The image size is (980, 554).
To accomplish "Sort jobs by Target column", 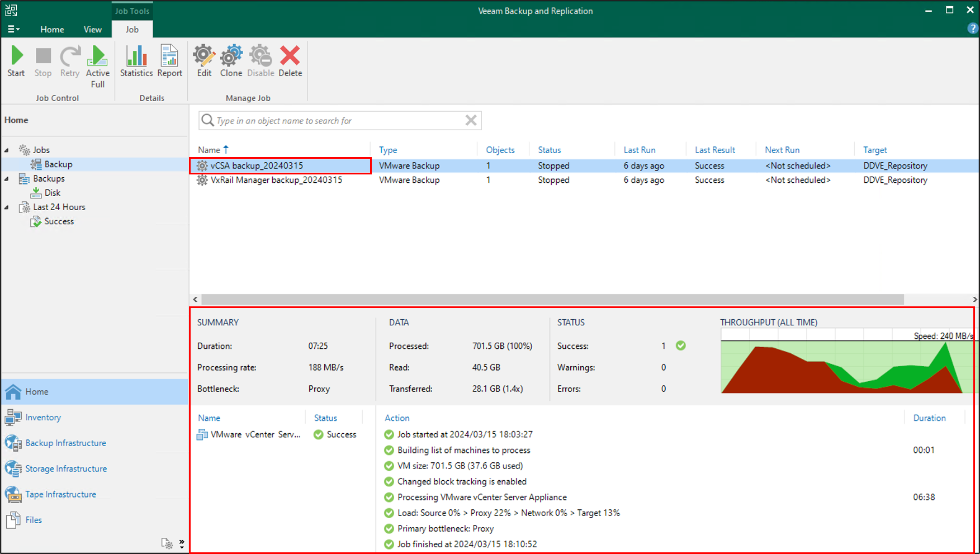I will coord(874,150).
